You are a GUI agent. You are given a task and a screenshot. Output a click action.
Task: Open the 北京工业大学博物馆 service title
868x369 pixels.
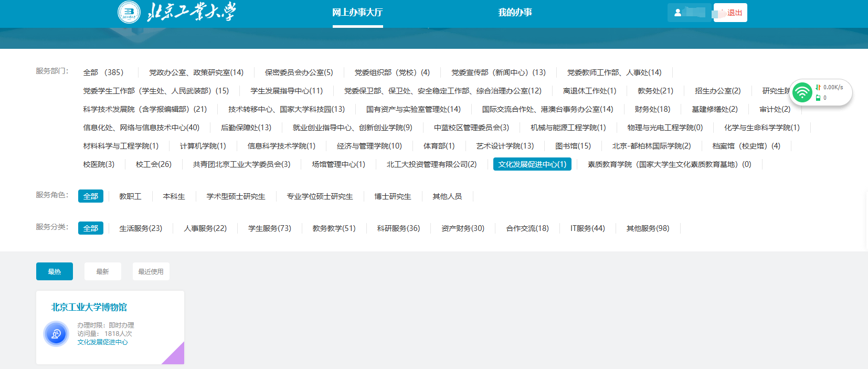[89, 307]
